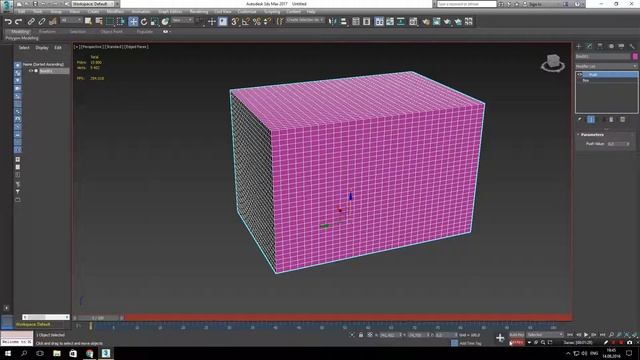The height and width of the screenshot is (360, 640).
Task: Click the object color swatch
Action: click(635, 56)
